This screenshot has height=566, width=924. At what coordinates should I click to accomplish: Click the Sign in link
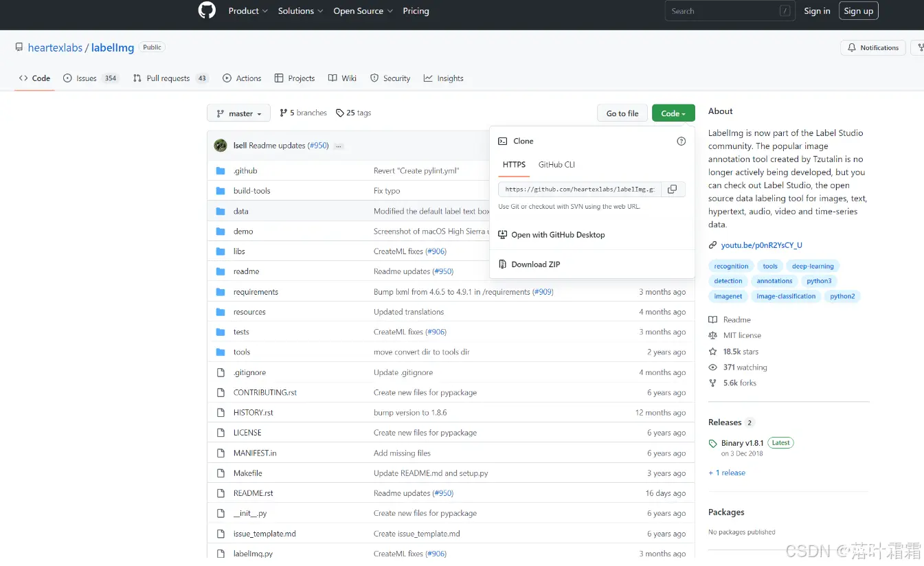[817, 11]
